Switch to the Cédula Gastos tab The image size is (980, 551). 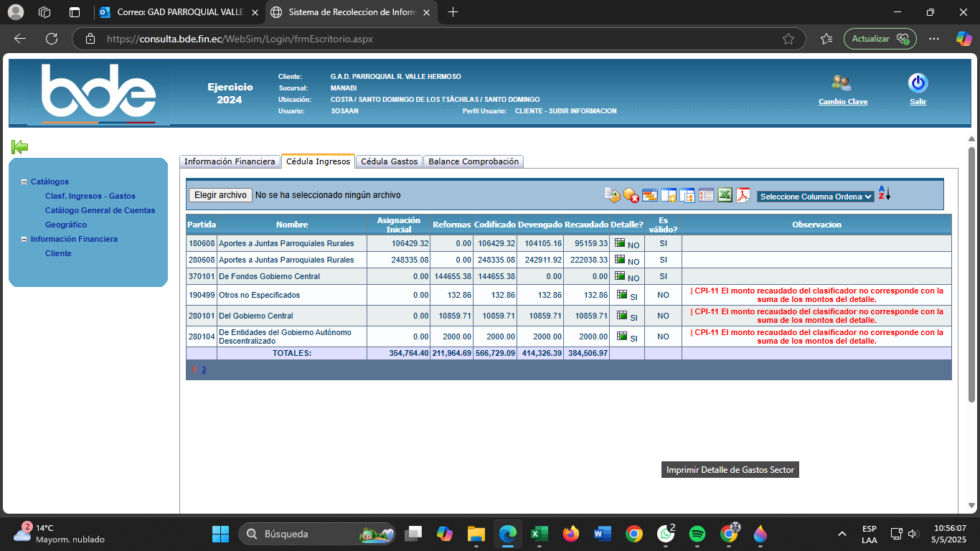click(389, 161)
